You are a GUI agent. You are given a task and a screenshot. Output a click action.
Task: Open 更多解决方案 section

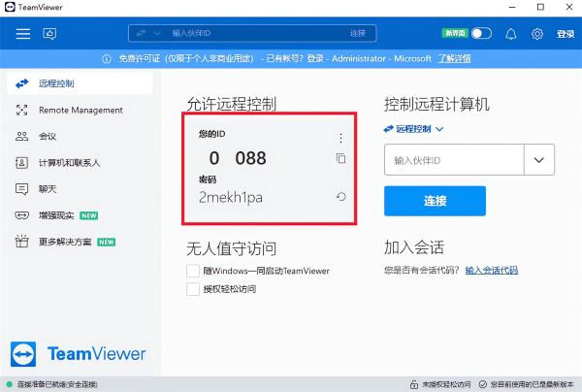tap(80, 242)
